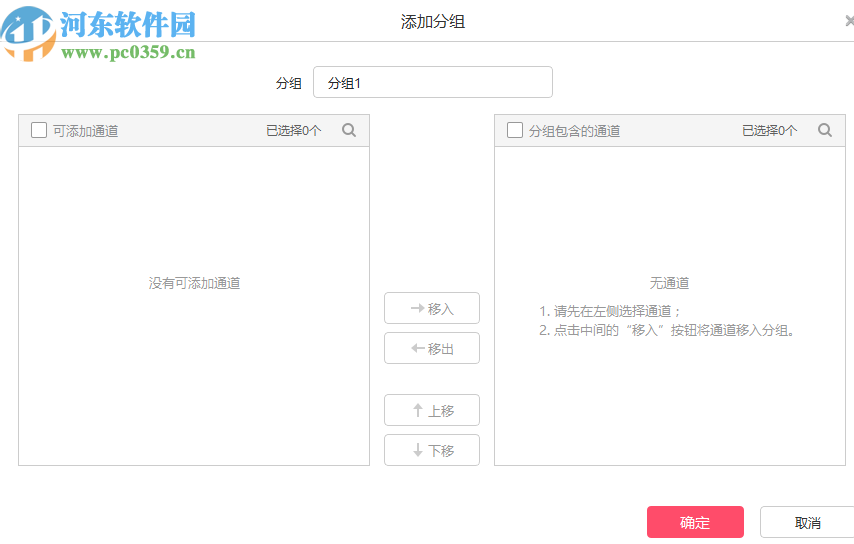854x544 pixels.
Task: Click the 无通道 placeholder text
Action: click(669, 283)
